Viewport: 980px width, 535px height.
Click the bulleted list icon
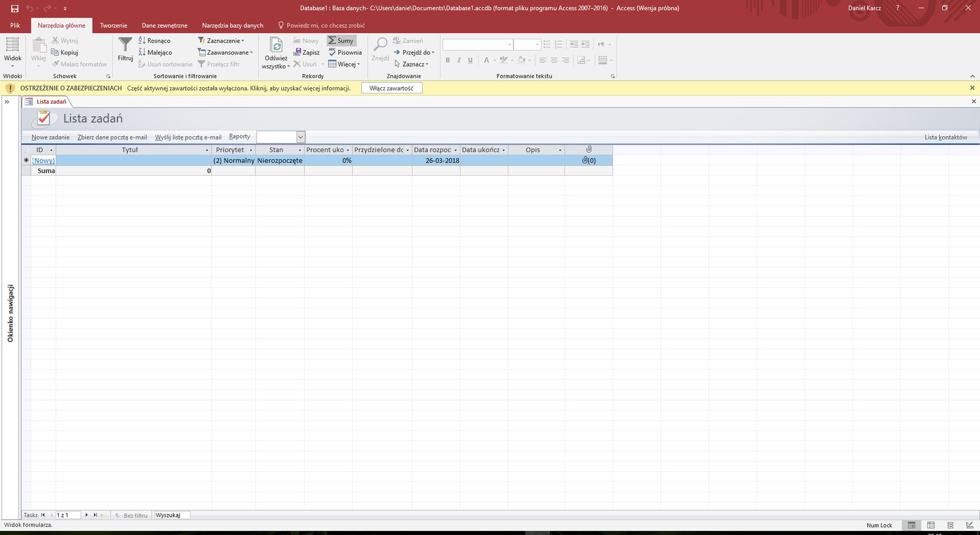547,44
